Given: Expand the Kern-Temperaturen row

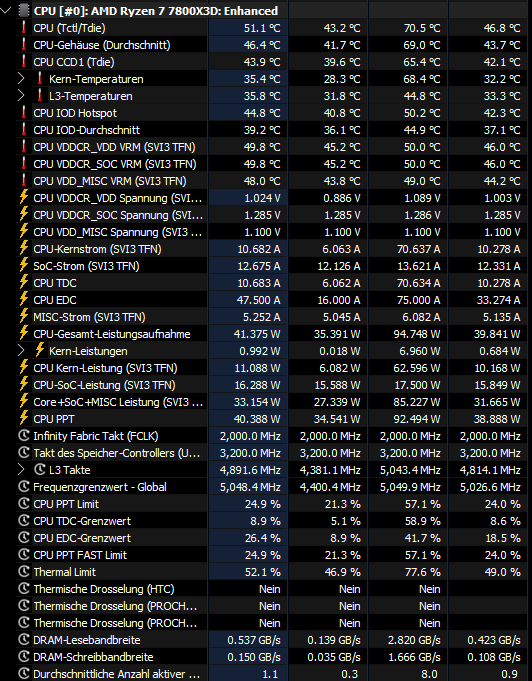Looking at the screenshot, I should [x=21, y=79].
